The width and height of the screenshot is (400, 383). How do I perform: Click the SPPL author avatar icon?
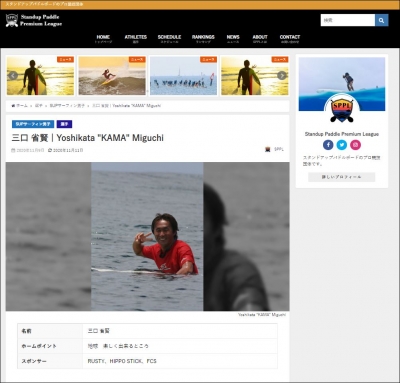[267, 149]
